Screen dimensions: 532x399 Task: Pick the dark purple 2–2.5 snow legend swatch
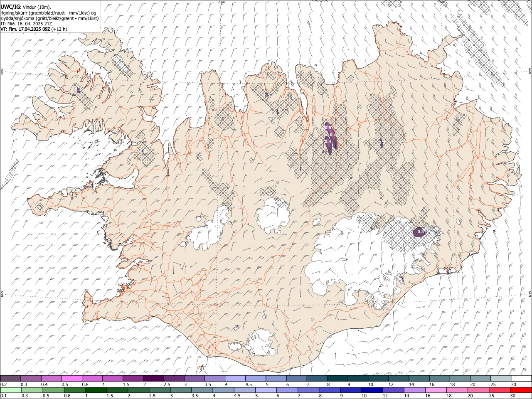click(153, 378)
